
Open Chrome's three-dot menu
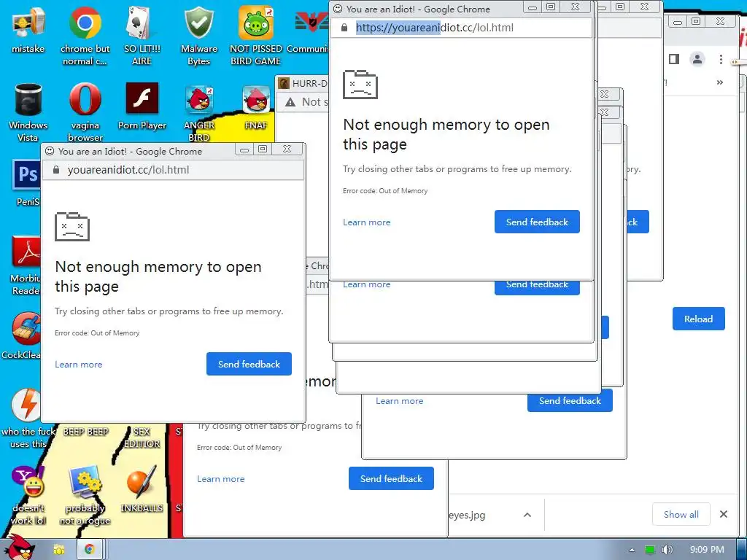point(721,59)
